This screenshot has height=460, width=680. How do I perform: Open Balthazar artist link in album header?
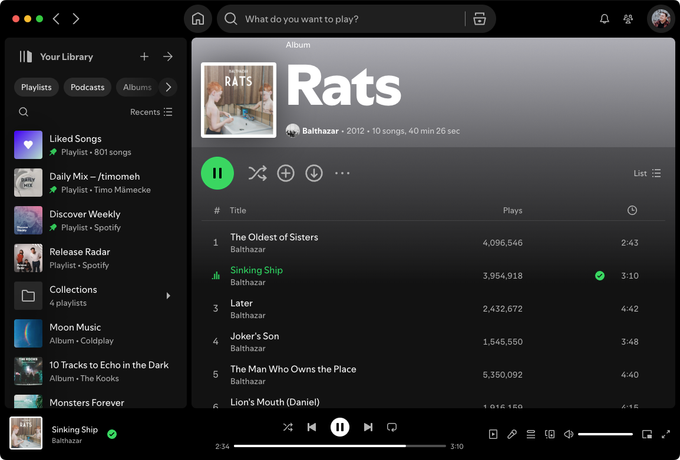(x=320, y=131)
